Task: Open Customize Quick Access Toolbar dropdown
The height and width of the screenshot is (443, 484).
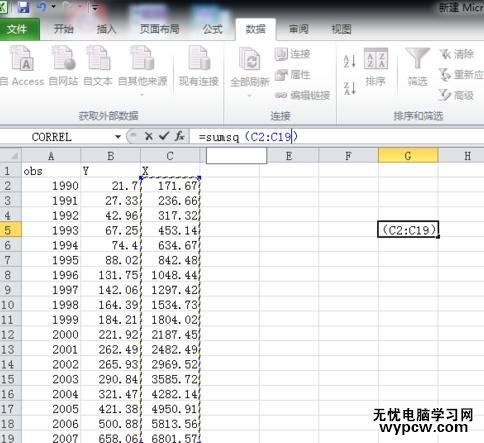Action: click(94, 7)
